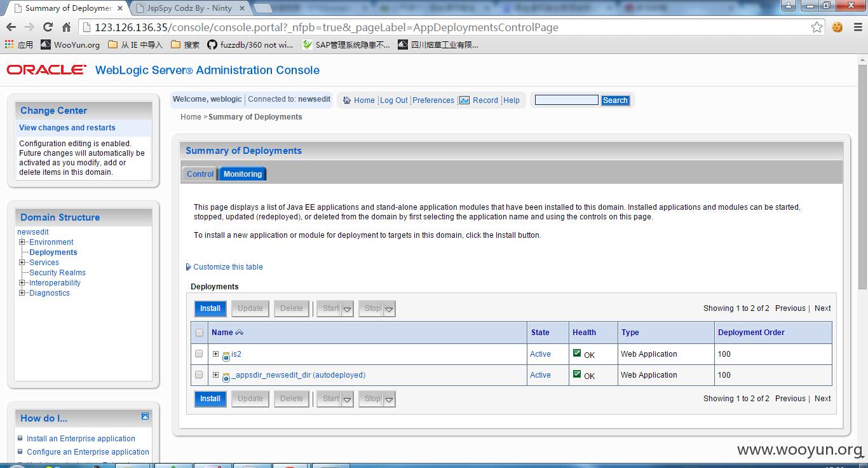Click the bottom Install button
The height and width of the screenshot is (468, 868).
(210, 399)
